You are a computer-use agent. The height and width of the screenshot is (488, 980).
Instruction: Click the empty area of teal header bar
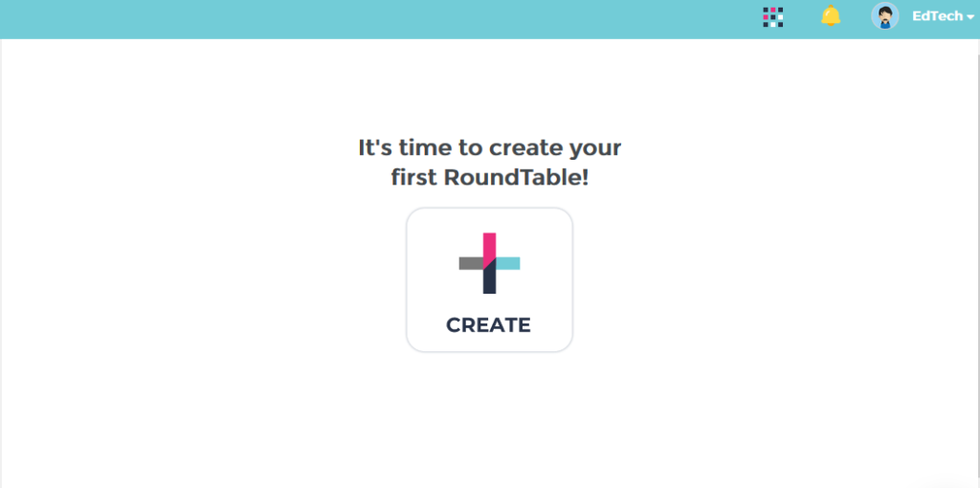(x=375, y=19)
